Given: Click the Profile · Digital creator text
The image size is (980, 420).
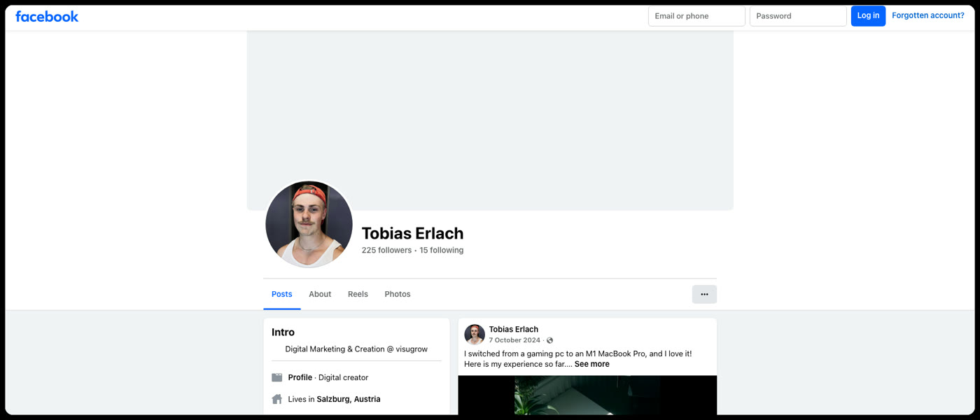Looking at the screenshot, I should [x=328, y=377].
